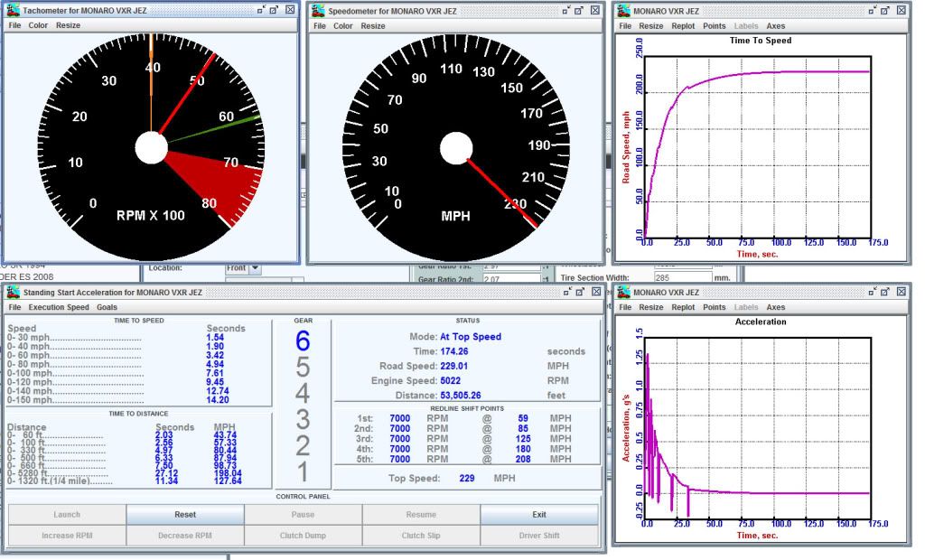Image resolution: width=925 pixels, height=560 pixels.
Task: Open File menu in Speedometer window
Action: click(320, 26)
